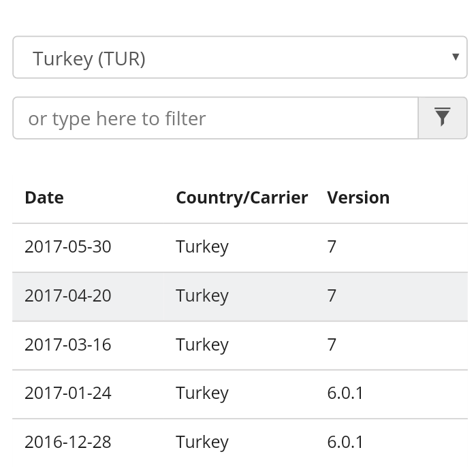Click version 7 in the 2017-05-30 row
476x467 pixels.
coord(332,246)
